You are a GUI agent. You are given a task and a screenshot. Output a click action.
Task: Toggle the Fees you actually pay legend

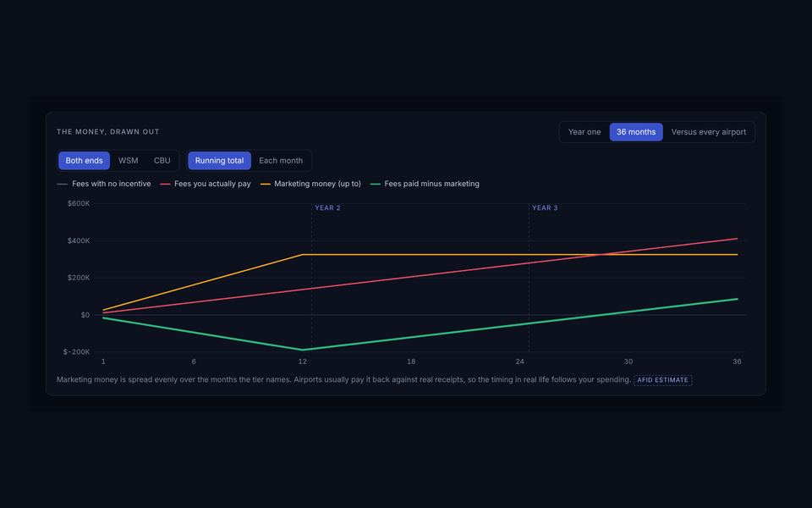pyautogui.click(x=206, y=184)
